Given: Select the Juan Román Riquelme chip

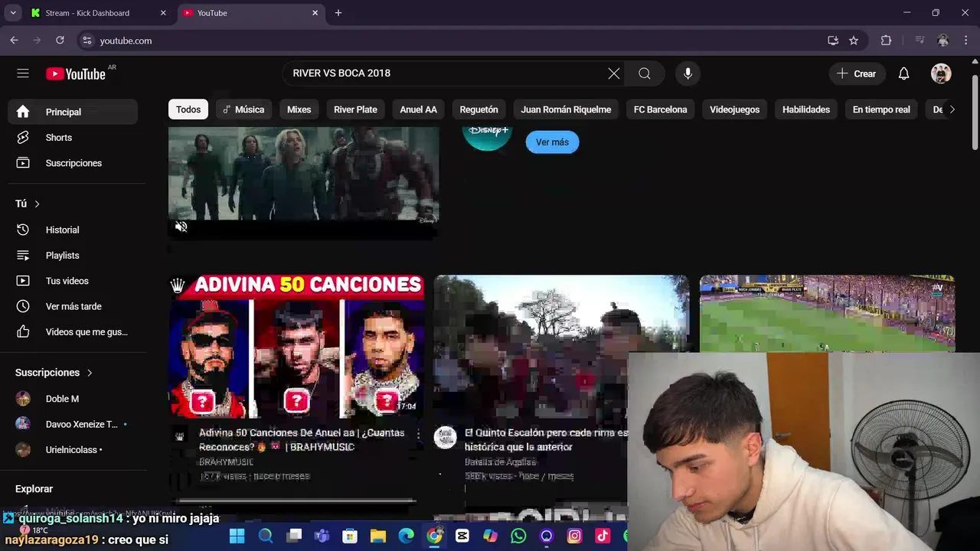Looking at the screenshot, I should [x=566, y=109].
